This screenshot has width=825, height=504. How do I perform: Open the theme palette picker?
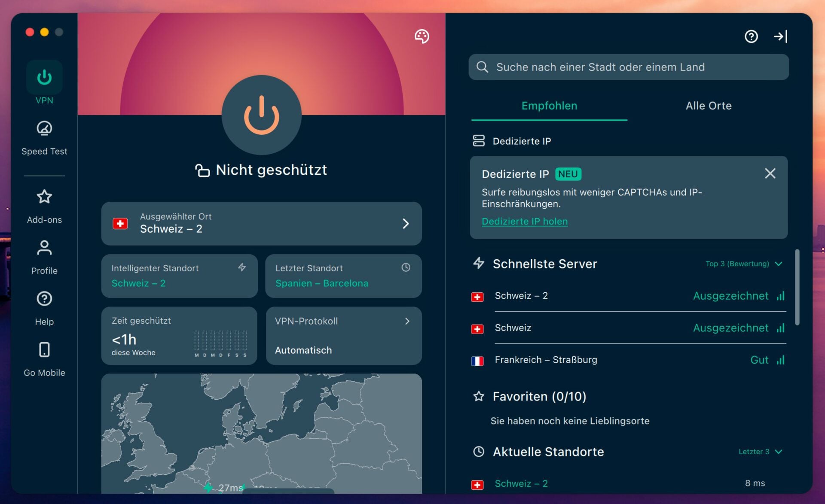[x=422, y=37]
